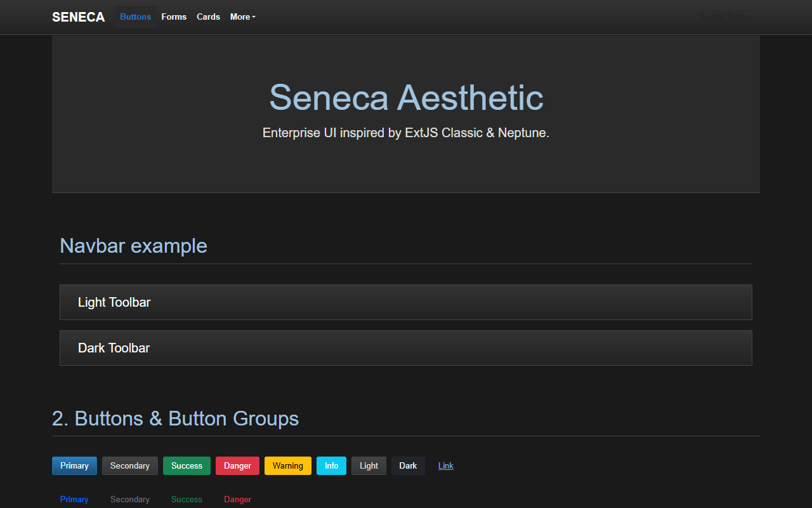Open the More dropdown in the navbar
The height and width of the screenshot is (508, 812).
242,17
